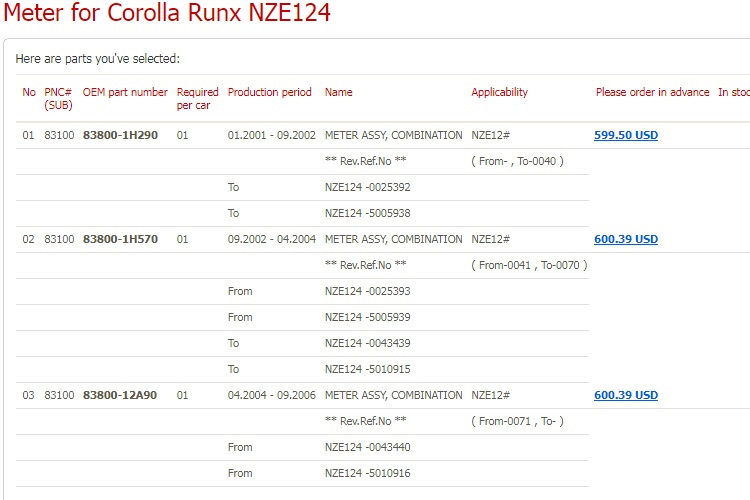Click the 'PNC# (SUB)' column header
This screenshot has height=500, width=750.
click(x=58, y=99)
